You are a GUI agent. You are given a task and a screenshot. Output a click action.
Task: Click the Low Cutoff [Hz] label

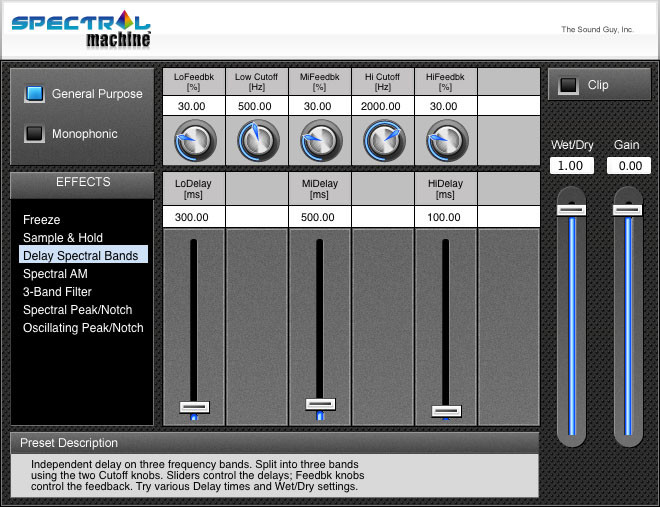[x=256, y=82]
